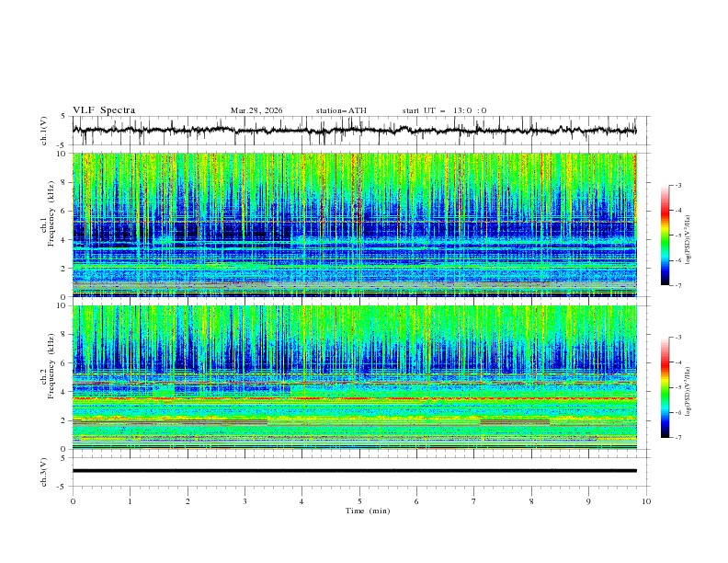The width and height of the screenshot is (728, 563).
Task: Click time axis tick label "7"
Action: pyautogui.click(x=474, y=501)
